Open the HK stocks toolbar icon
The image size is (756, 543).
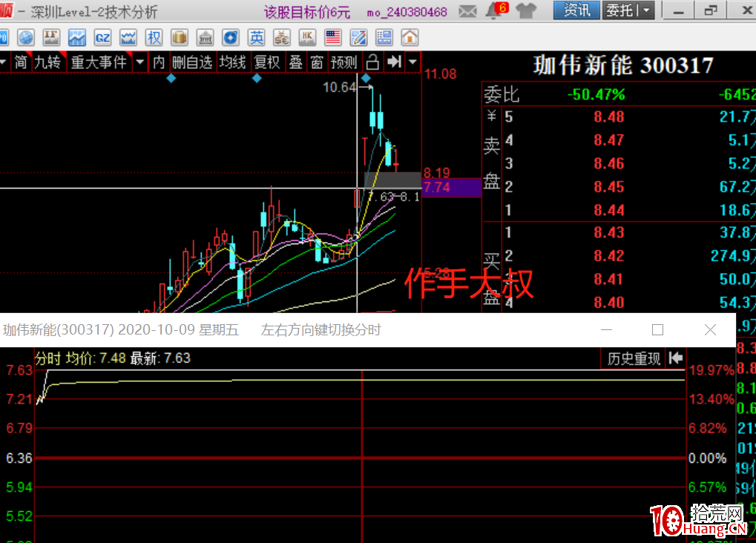(307, 38)
